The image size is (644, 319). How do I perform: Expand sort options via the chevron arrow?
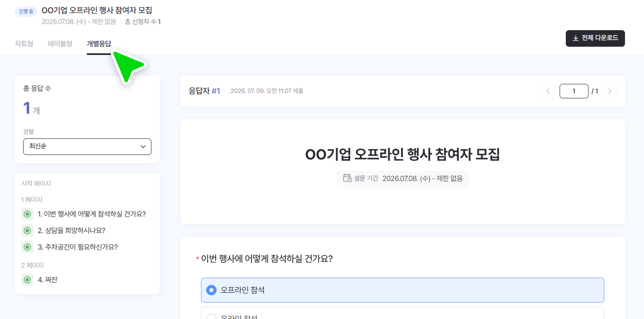pyautogui.click(x=143, y=147)
